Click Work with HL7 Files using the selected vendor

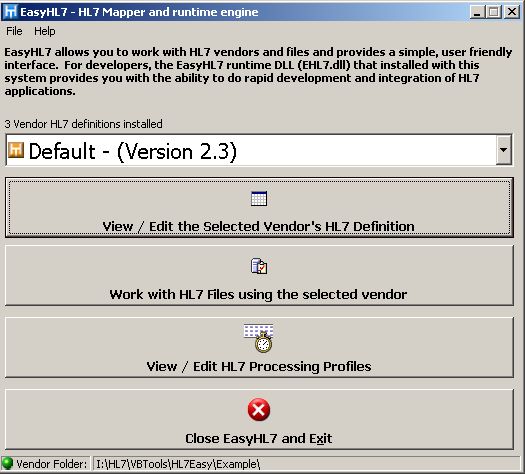pos(259,275)
